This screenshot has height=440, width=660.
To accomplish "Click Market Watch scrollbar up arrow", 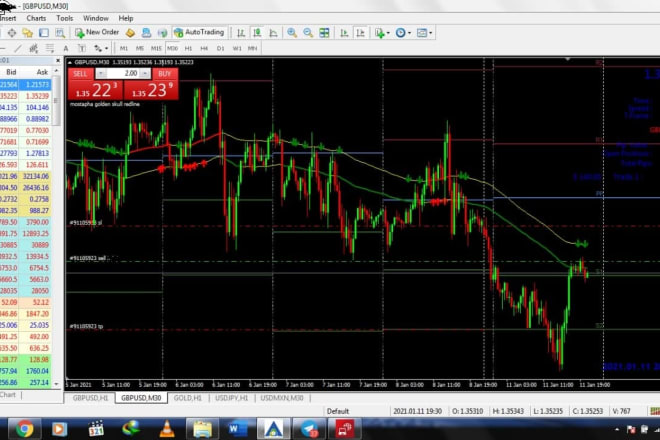I will click(x=57, y=71).
